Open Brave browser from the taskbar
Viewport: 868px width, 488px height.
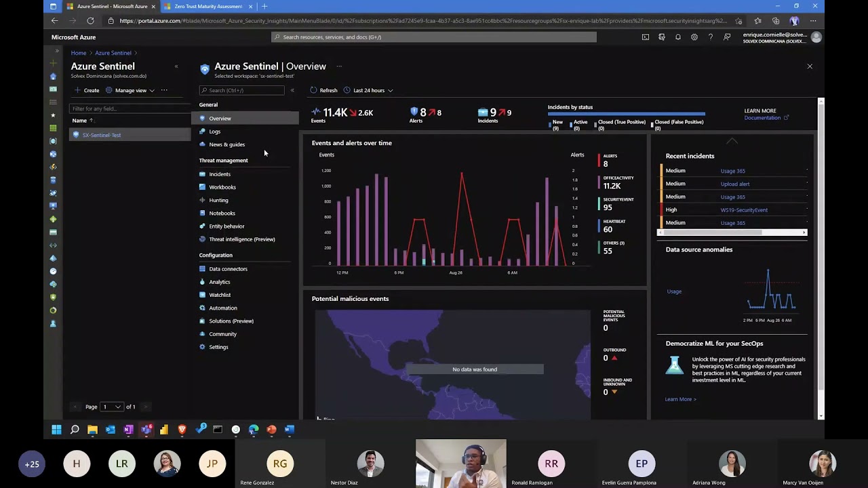pyautogui.click(x=182, y=429)
